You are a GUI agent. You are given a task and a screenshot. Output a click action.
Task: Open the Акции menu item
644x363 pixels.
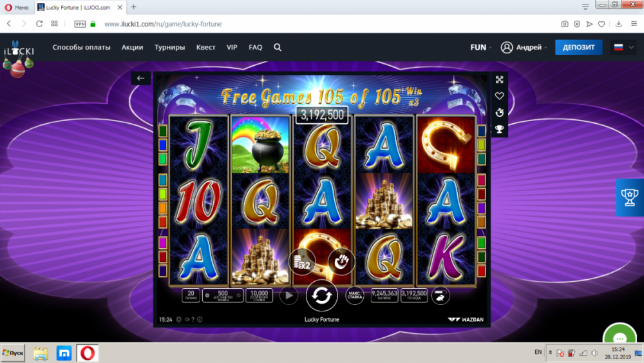132,47
